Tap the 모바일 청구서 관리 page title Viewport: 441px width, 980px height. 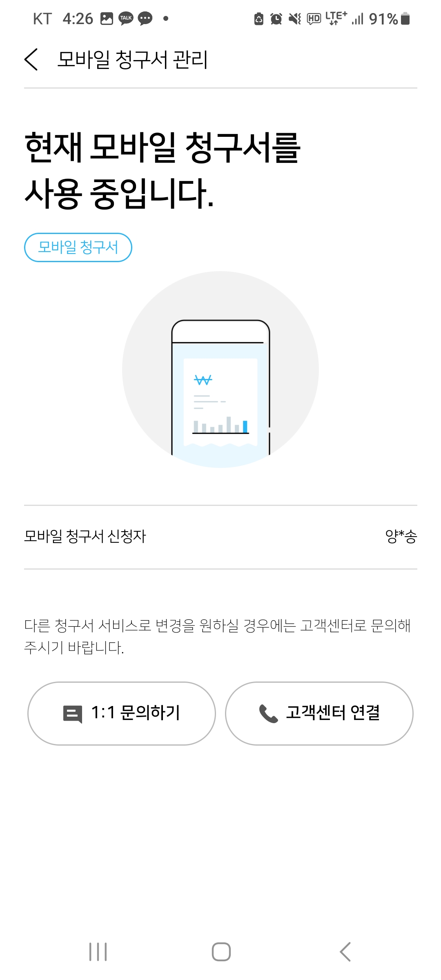tap(133, 60)
